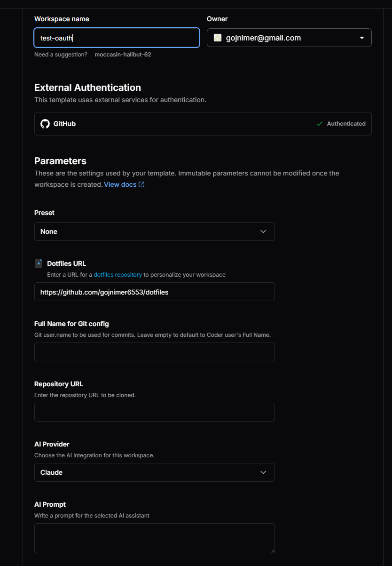392x566 pixels.
Task: Click the external link icon beside View docs
Action: (141, 184)
